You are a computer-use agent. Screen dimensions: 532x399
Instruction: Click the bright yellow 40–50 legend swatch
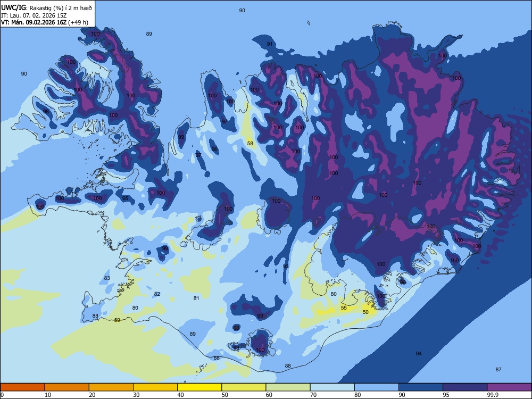point(199,387)
